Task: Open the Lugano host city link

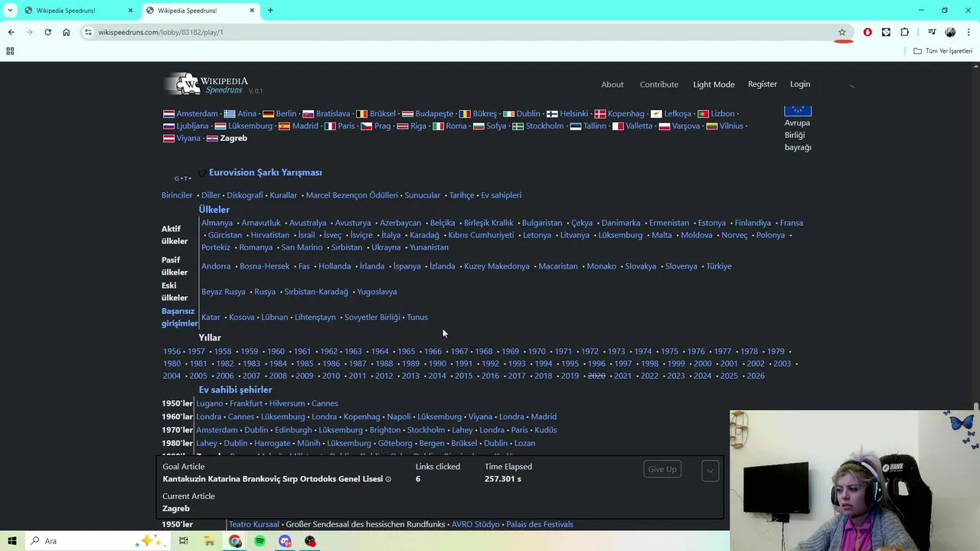Action: [x=210, y=403]
